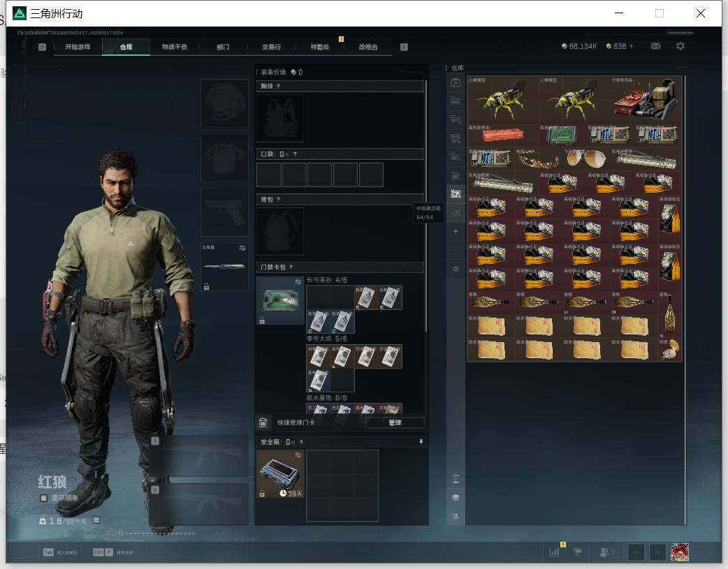This screenshot has width=728, height=569.
Task: Go to the 交易行 tab
Action: 271,47
